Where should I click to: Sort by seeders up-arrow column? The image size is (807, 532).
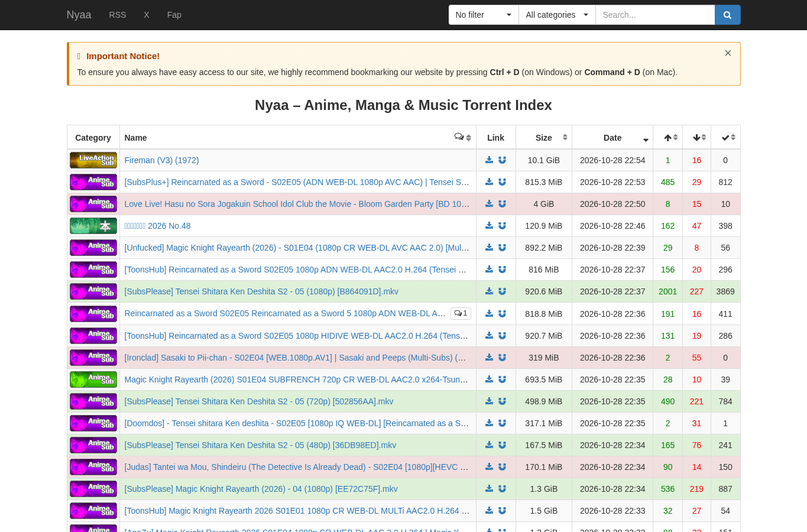tap(668, 137)
